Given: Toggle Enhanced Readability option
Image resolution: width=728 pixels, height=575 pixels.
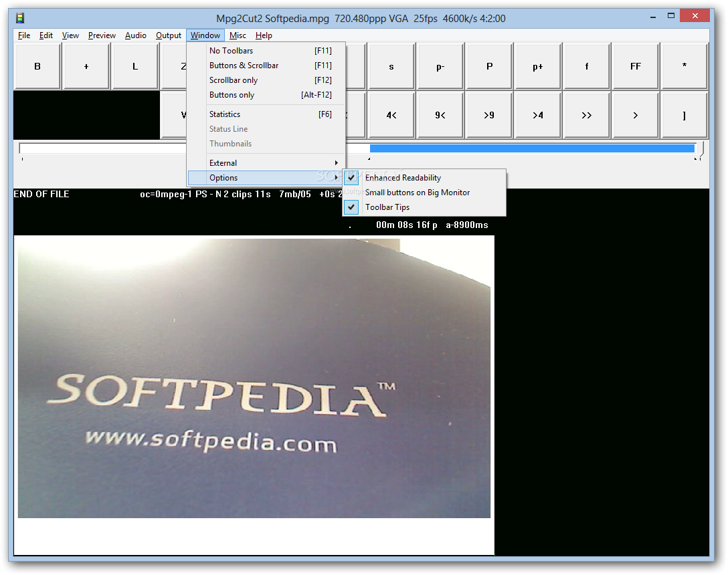Looking at the screenshot, I should 424,178.
